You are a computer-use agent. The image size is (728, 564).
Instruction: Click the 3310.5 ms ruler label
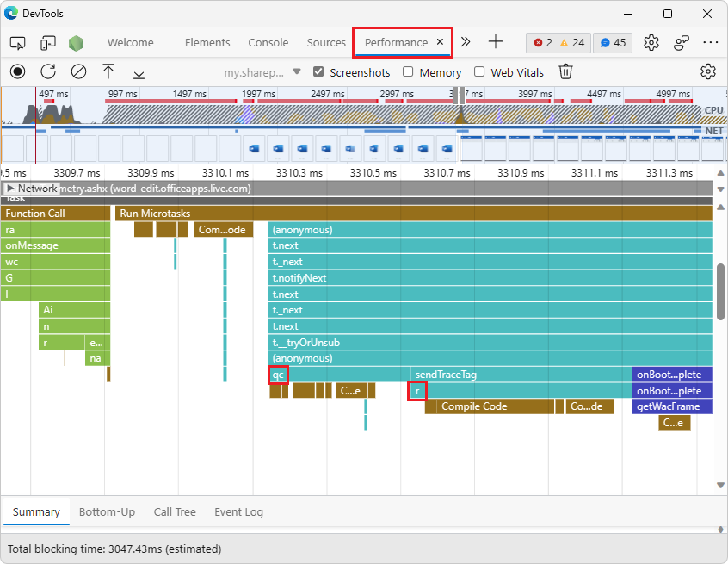pyautogui.click(x=373, y=173)
